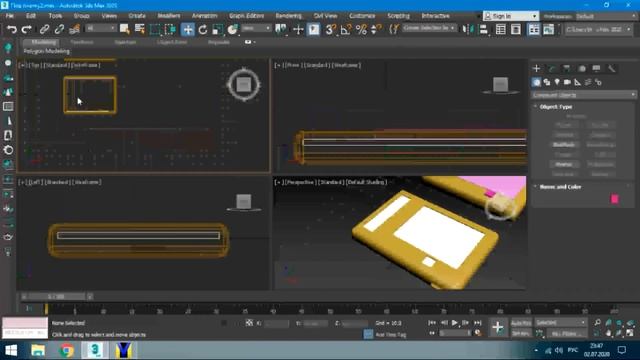Viewport: 640px width, 360px height.
Task: Click the Mirror tool icon
Action: coord(468,29)
